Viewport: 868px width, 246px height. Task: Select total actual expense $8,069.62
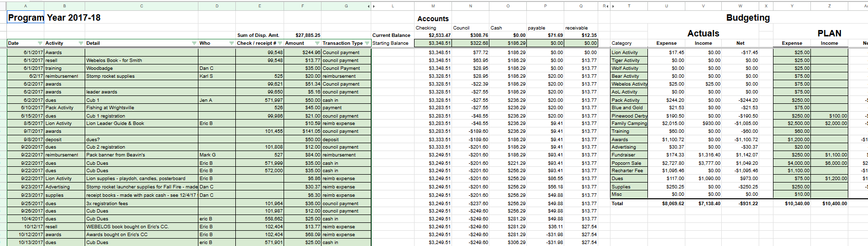(x=667, y=203)
